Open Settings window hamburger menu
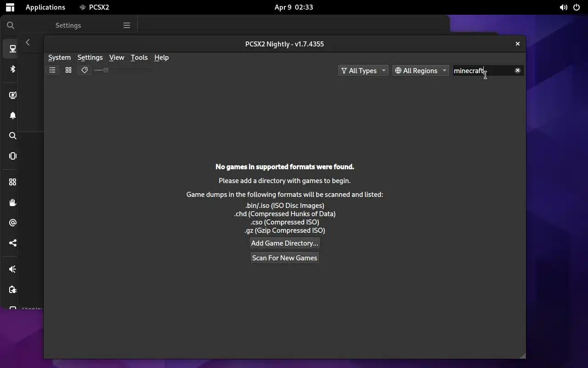Image resolution: width=588 pixels, height=368 pixels. [x=127, y=25]
